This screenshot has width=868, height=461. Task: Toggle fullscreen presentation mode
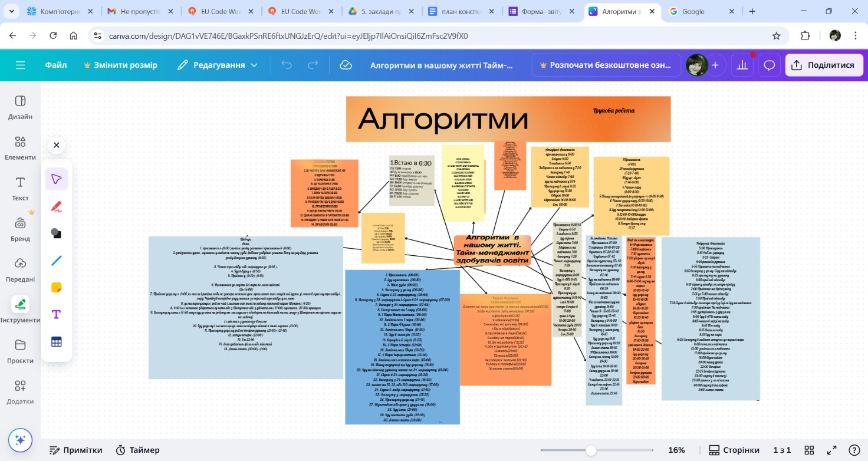click(833, 450)
